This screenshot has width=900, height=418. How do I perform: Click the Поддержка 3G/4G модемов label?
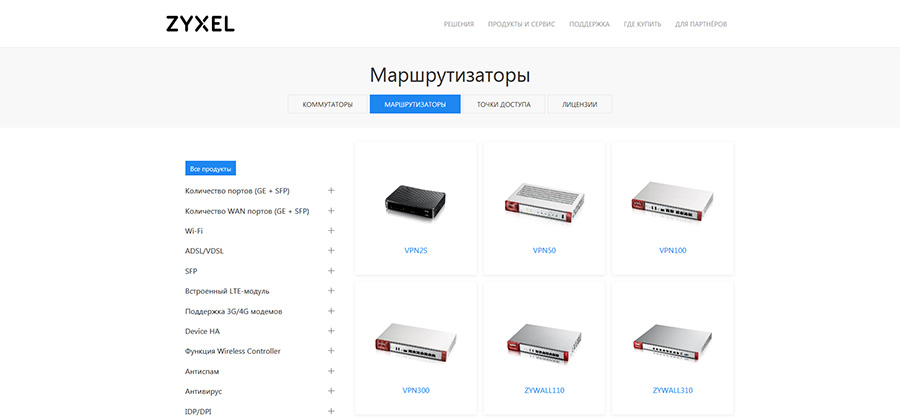pyautogui.click(x=234, y=311)
